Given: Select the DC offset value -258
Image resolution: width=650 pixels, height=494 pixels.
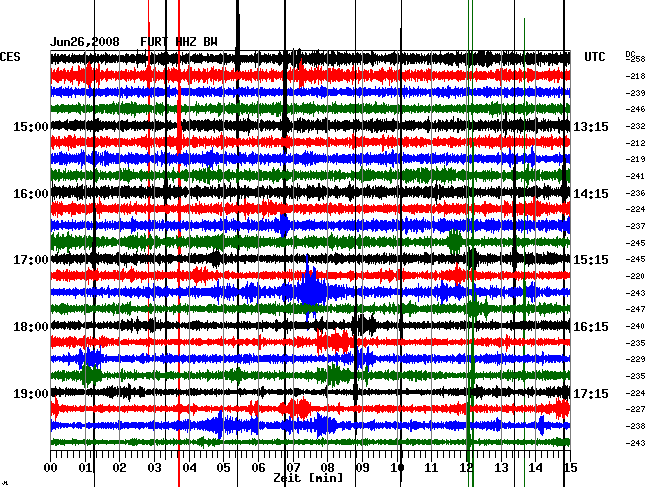Looking at the screenshot, I should [x=635, y=60].
